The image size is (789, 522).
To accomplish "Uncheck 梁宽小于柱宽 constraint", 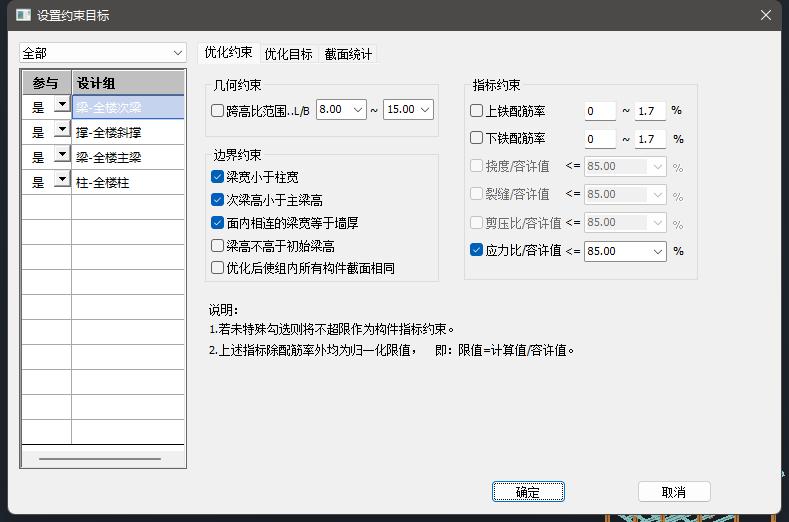I will pos(217,177).
